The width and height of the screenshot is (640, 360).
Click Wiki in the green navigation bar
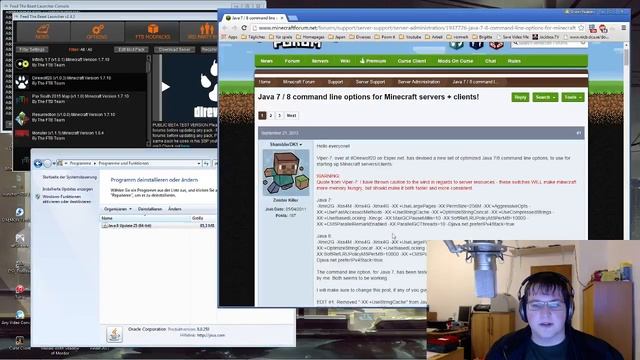point(345,61)
